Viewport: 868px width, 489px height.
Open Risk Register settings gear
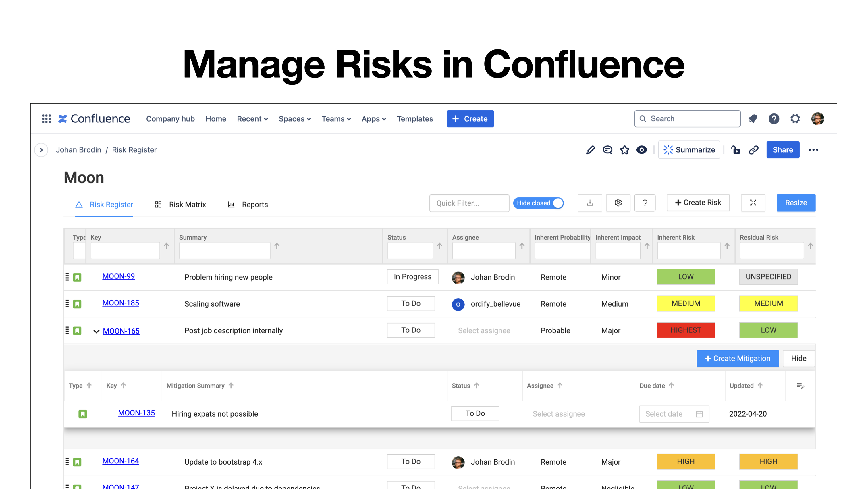tap(618, 203)
